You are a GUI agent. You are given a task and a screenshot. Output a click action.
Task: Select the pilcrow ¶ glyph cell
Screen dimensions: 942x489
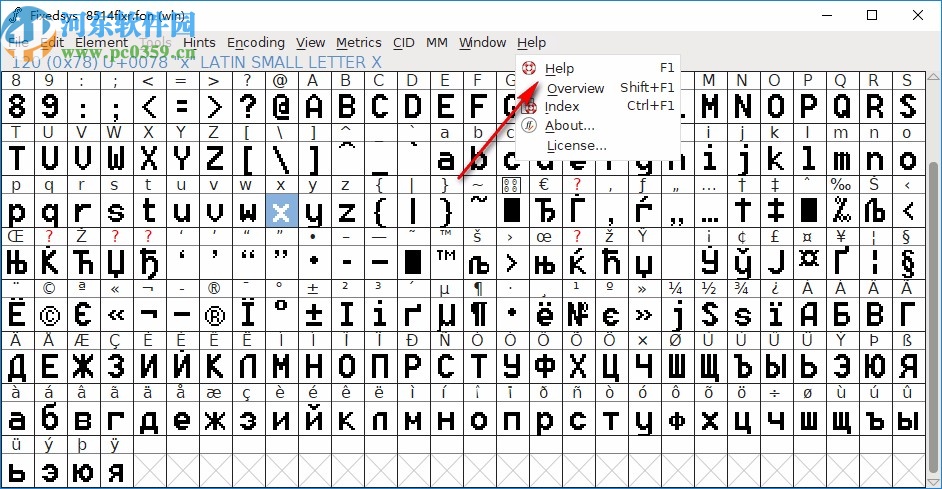tap(479, 315)
